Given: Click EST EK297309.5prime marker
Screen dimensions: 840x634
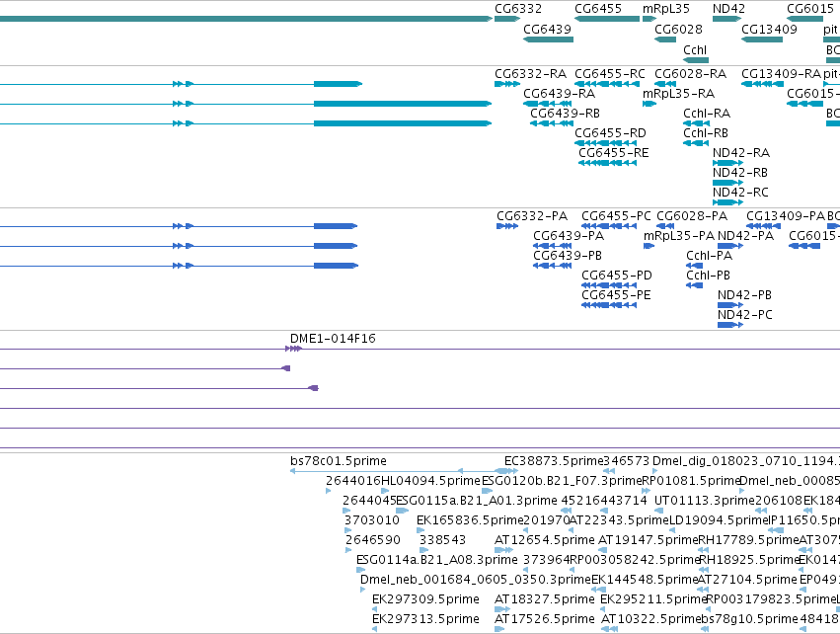Looking at the screenshot, I should coord(374,610).
